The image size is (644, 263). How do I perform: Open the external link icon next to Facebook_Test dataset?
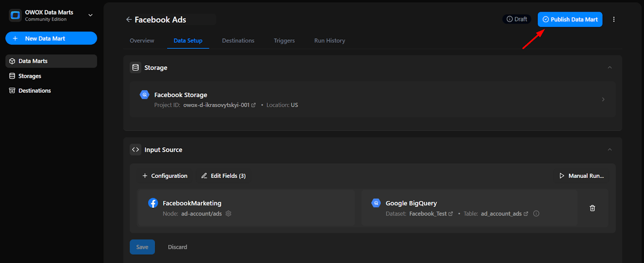[451, 214]
